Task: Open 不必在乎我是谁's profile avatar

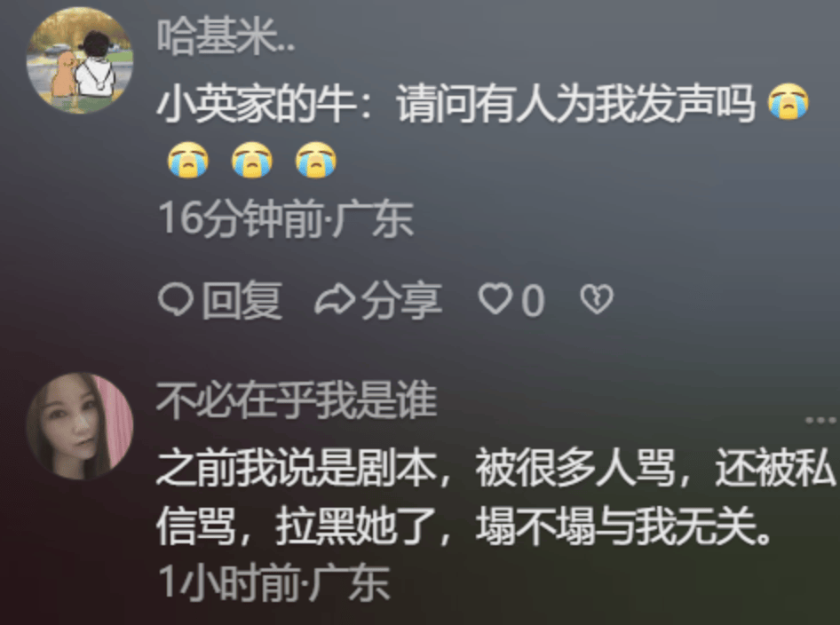Action: pyautogui.click(x=80, y=426)
